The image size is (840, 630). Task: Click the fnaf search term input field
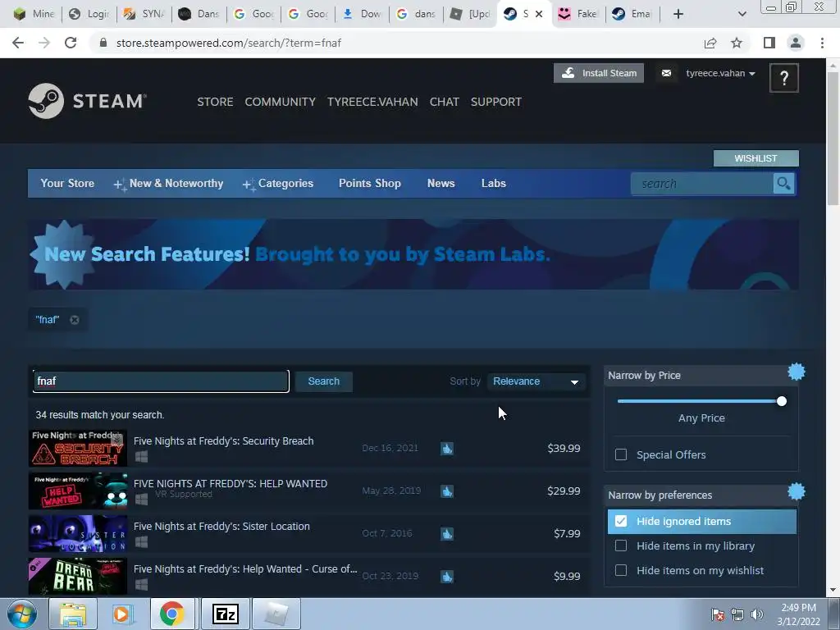[161, 381]
